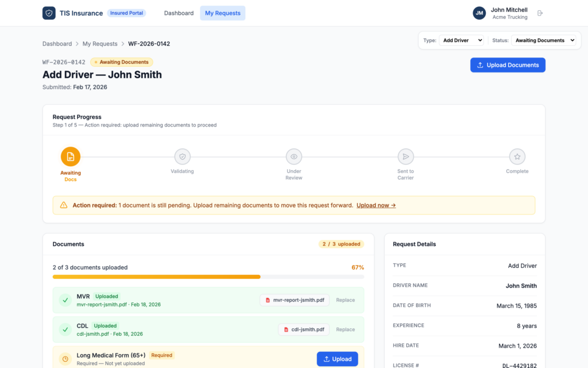Replace the CDL document
The width and height of the screenshot is (588, 368).
tap(345, 329)
